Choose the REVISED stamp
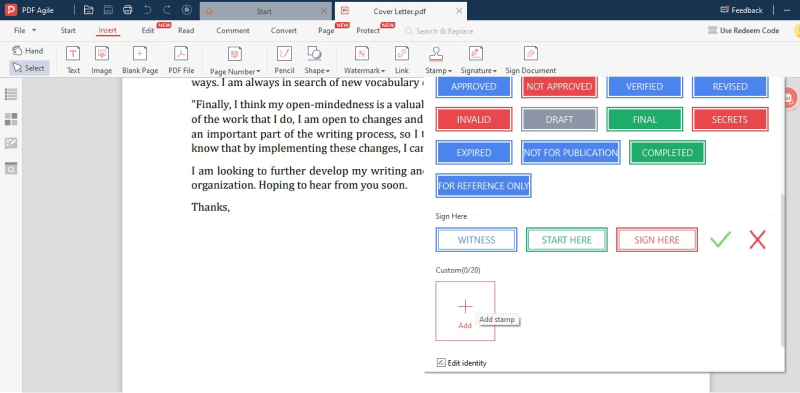 [730, 86]
